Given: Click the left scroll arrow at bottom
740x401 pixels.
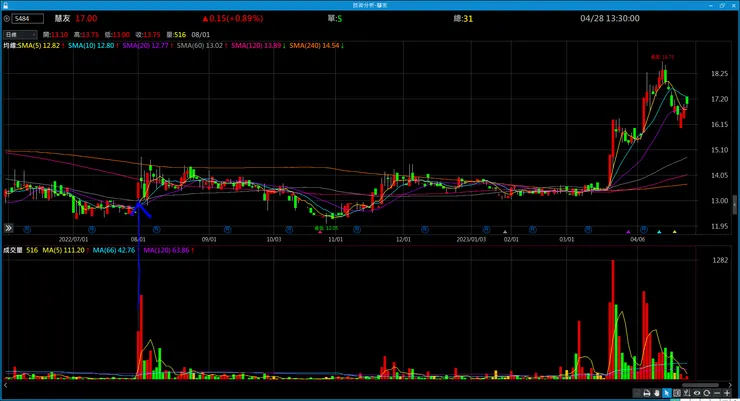Looking at the screenshot, I should coord(5,385).
